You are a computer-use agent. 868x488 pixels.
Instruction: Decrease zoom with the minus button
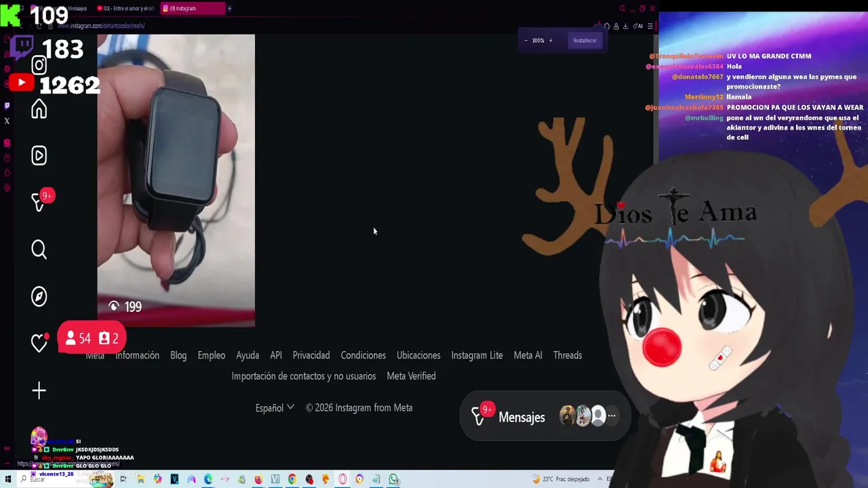tap(526, 41)
